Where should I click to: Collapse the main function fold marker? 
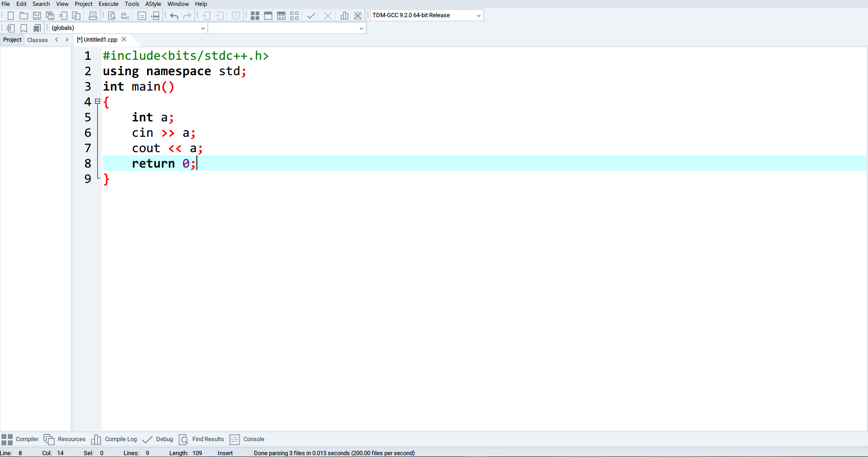[97, 102]
